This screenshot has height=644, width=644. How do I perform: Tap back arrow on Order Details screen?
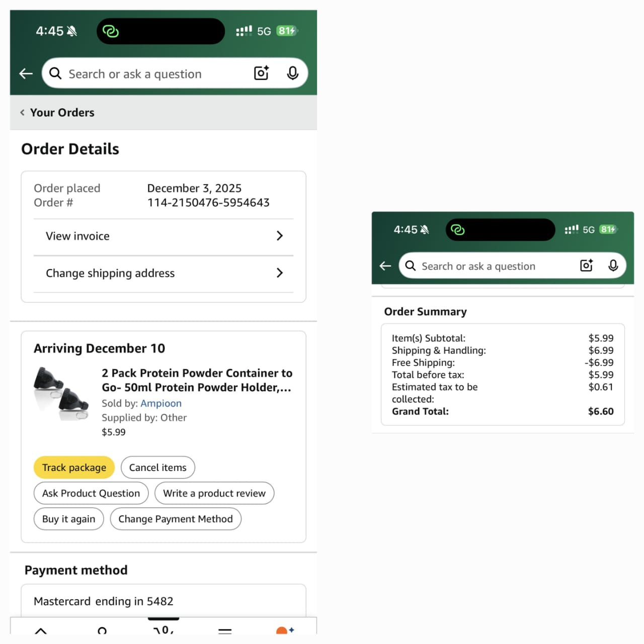coord(26,74)
